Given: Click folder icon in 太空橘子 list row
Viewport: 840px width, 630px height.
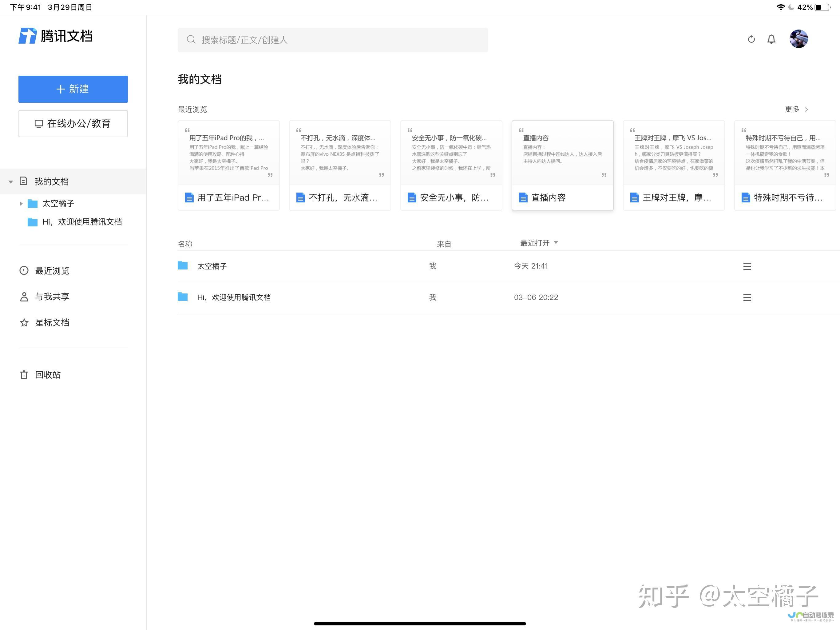Looking at the screenshot, I should coord(183,265).
